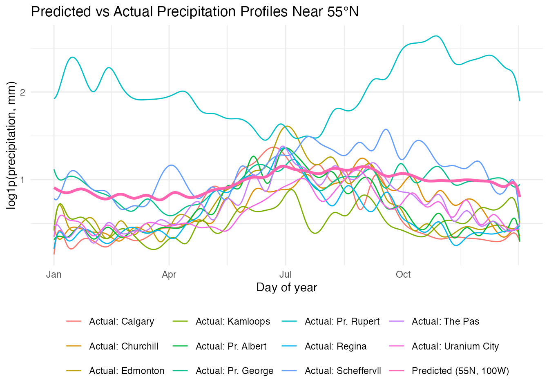549x392 pixels.
Task: Click the Actual: Kamloops legend line swatch
Action: (x=181, y=322)
